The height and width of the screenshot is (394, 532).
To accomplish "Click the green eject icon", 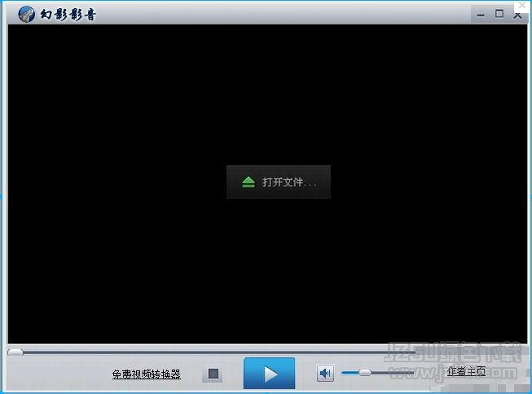I will (248, 182).
